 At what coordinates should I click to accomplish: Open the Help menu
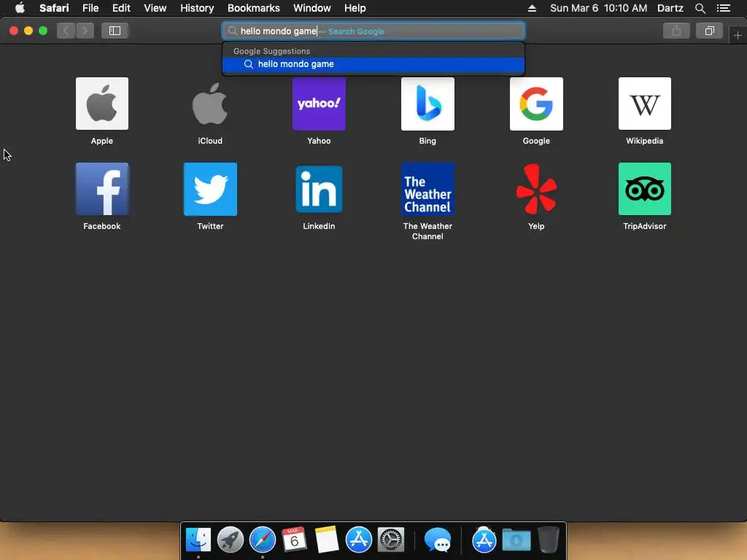pos(355,8)
